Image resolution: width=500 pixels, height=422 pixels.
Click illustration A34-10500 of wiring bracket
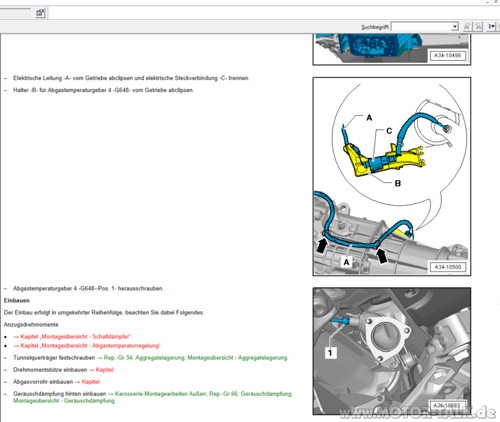392,177
